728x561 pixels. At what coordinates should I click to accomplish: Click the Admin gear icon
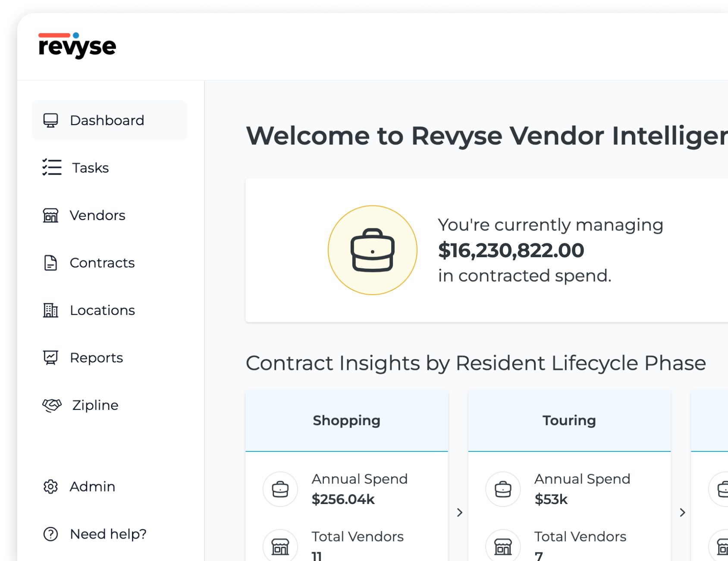point(50,486)
